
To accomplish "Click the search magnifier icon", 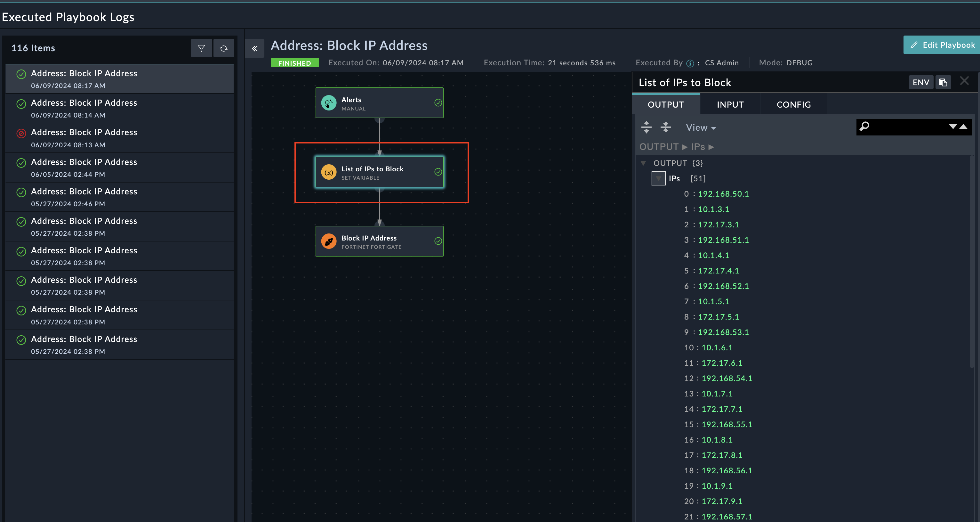I will click(x=864, y=126).
